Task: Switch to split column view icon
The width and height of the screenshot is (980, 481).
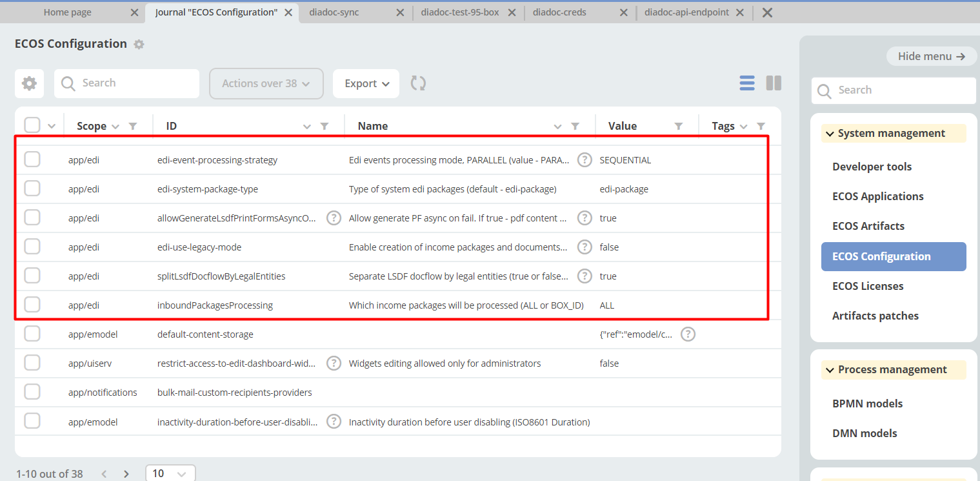Action: [x=774, y=83]
